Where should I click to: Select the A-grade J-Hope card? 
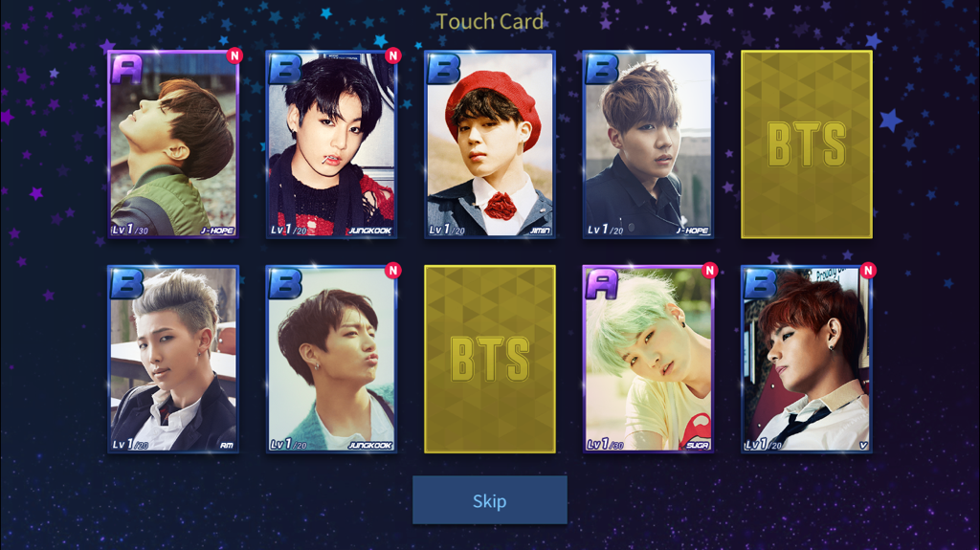[x=173, y=144]
